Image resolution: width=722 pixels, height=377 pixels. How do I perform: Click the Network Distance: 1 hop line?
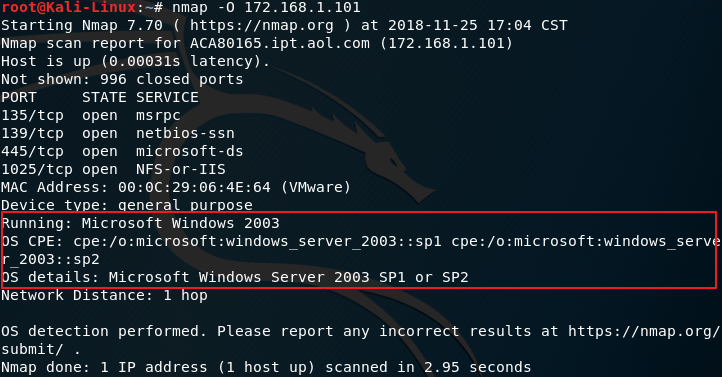click(x=104, y=295)
